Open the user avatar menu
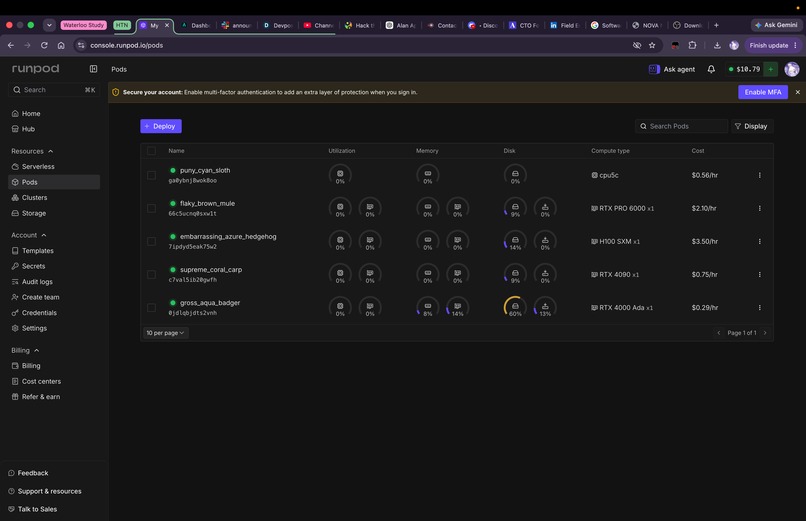 pos(792,69)
